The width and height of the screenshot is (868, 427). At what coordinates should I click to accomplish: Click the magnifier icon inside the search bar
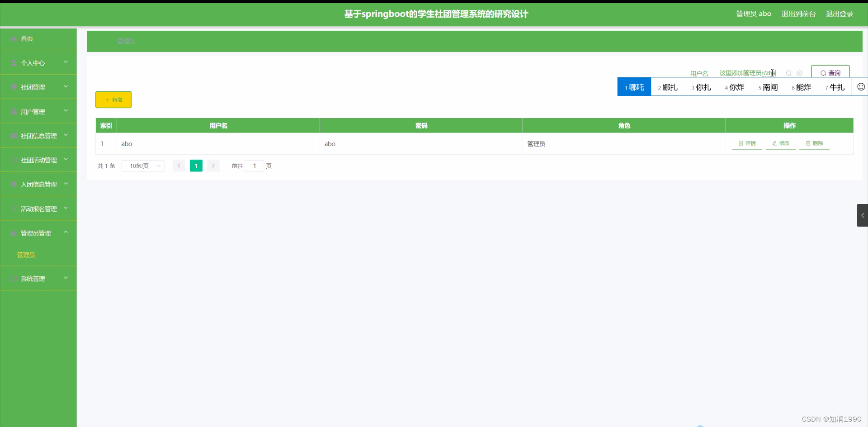788,73
